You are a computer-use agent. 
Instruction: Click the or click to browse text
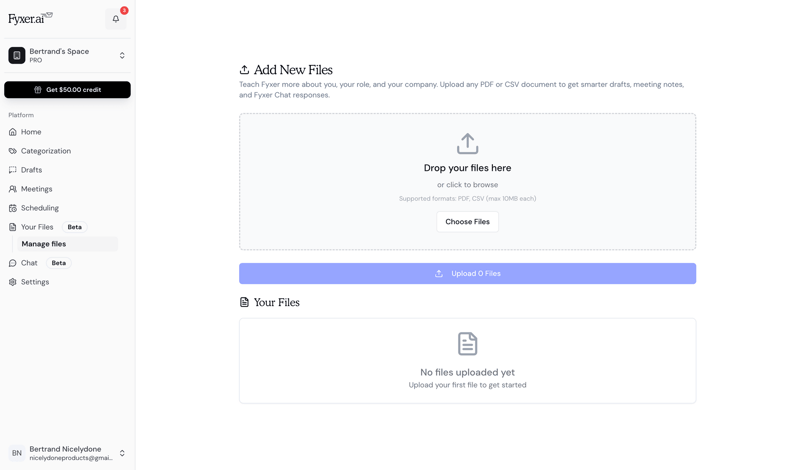click(467, 185)
